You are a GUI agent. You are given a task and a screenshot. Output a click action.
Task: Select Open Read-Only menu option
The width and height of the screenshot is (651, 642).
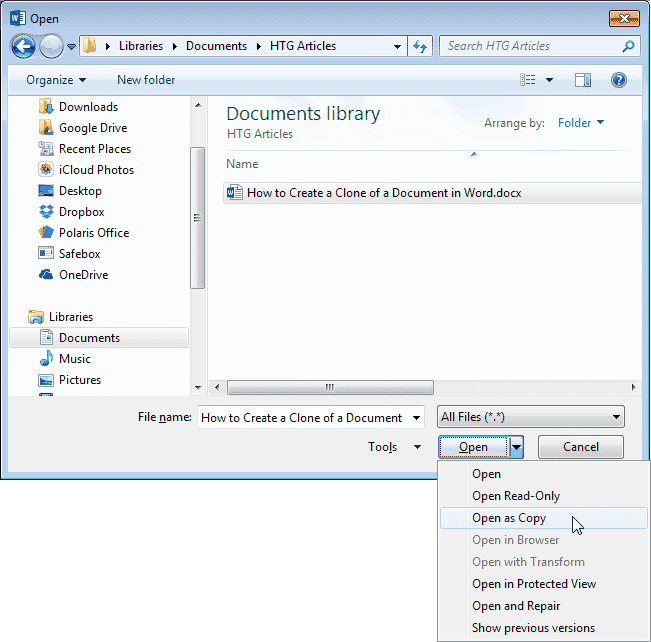516,496
